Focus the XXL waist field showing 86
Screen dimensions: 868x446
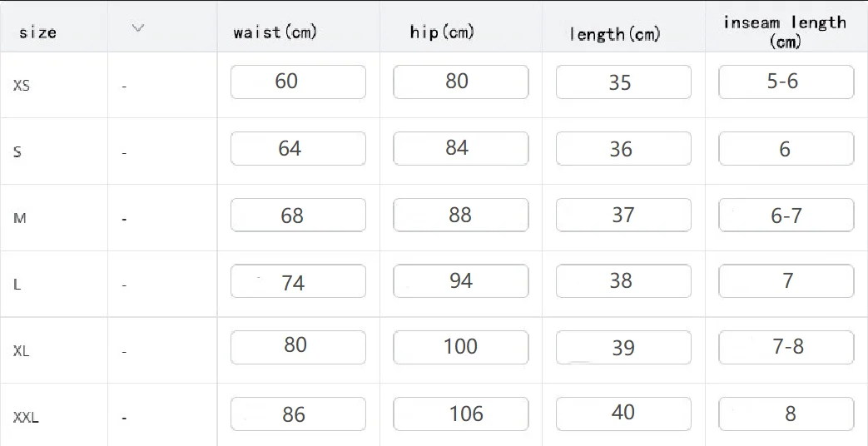[x=298, y=414]
